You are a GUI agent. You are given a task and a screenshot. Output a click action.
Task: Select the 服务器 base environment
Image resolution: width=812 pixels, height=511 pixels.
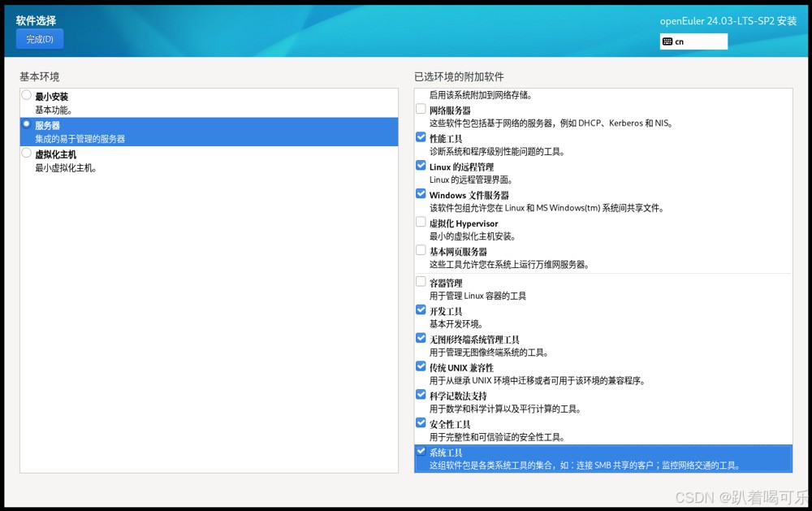[209, 132]
